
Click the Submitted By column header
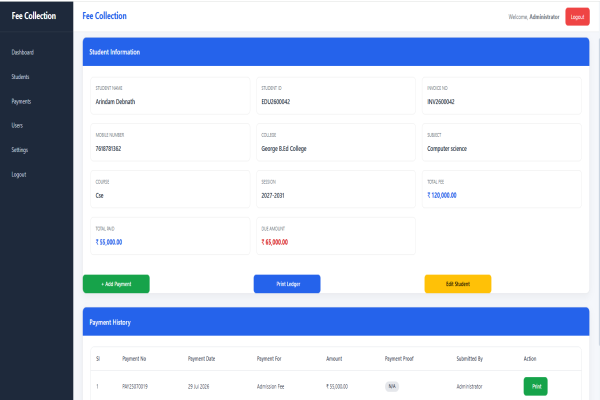tap(470, 359)
